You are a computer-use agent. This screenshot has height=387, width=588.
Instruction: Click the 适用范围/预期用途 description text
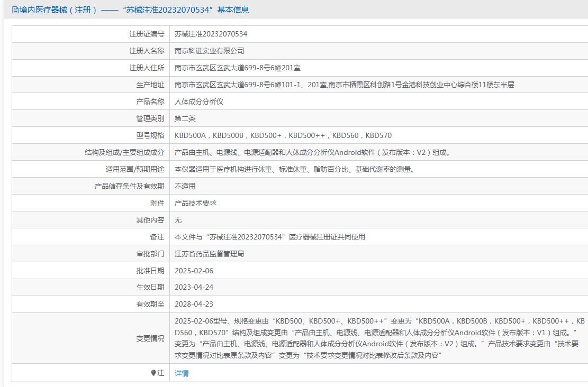294,169
